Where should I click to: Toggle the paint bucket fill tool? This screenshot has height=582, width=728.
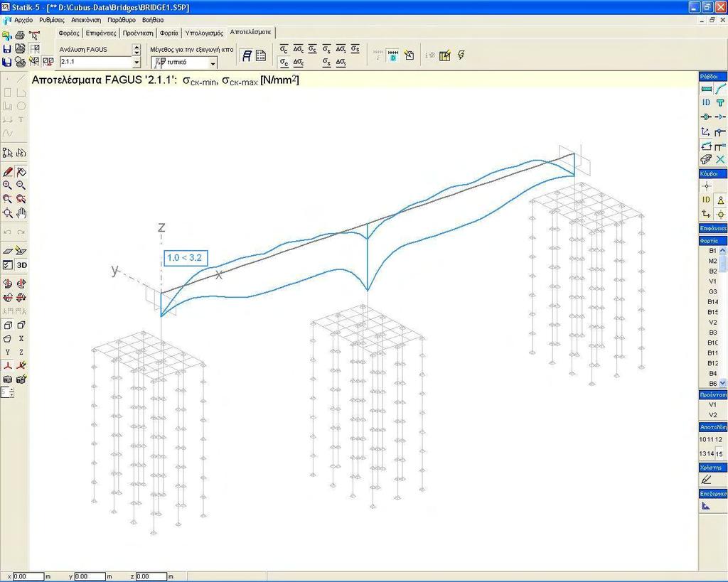[21, 172]
